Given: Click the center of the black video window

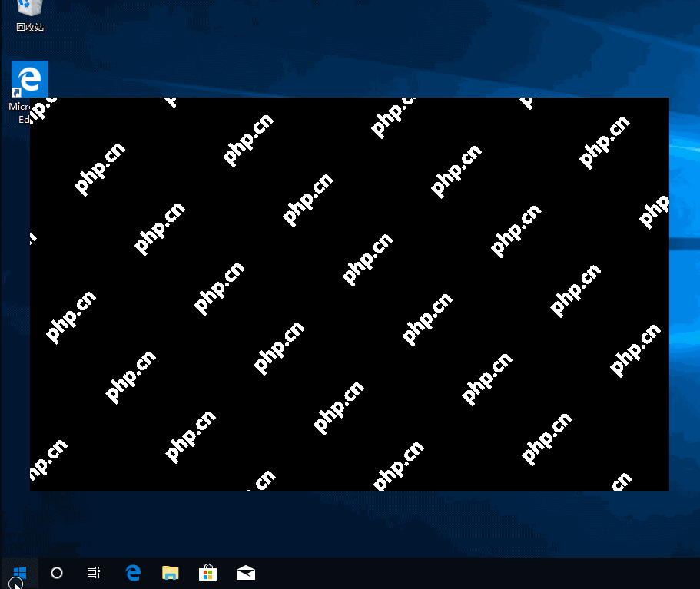Looking at the screenshot, I should click(x=350, y=294).
